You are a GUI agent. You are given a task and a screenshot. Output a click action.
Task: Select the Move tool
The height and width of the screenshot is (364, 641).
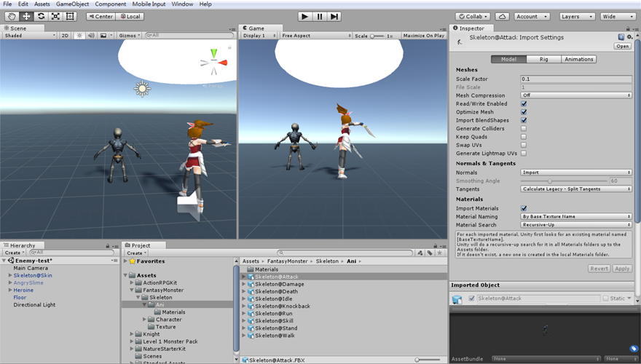(x=26, y=16)
